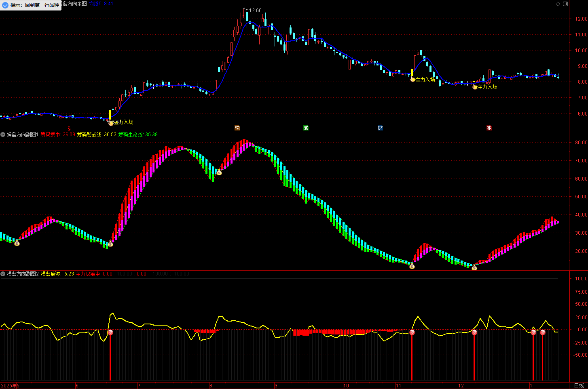Click the 12.00 price axis label
588x389 pixels.
581,19
